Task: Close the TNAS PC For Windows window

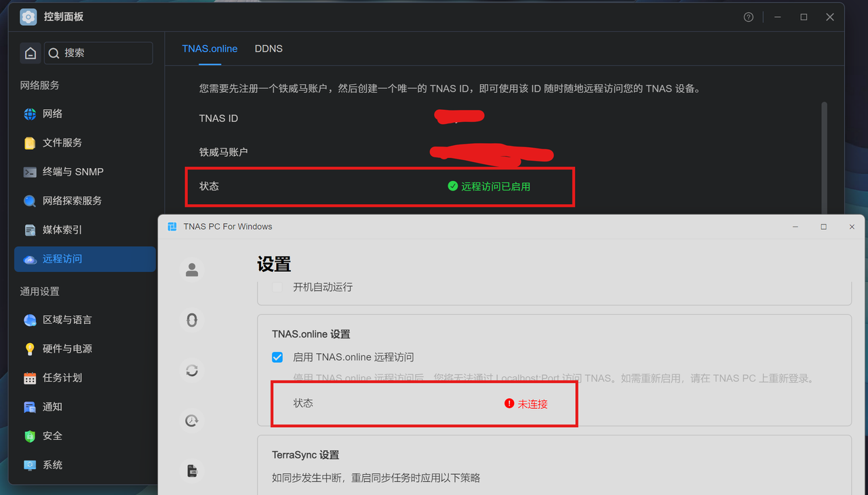Action: (852, 227)
